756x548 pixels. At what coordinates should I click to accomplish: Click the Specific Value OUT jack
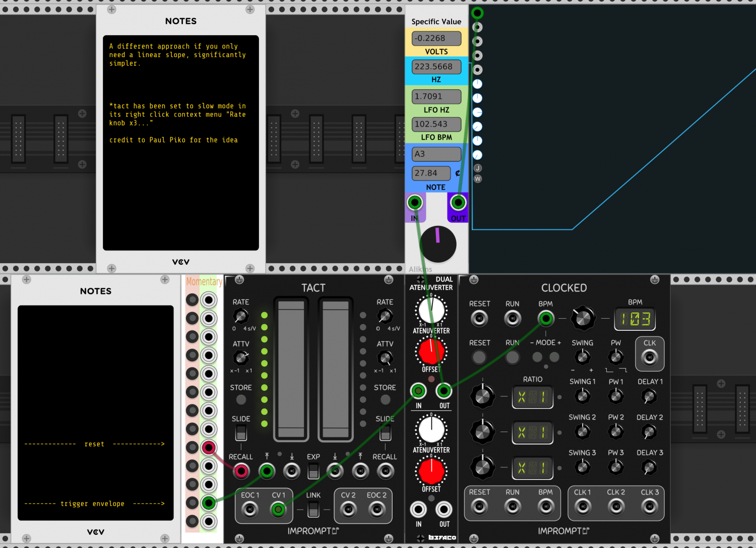[458, 203]
